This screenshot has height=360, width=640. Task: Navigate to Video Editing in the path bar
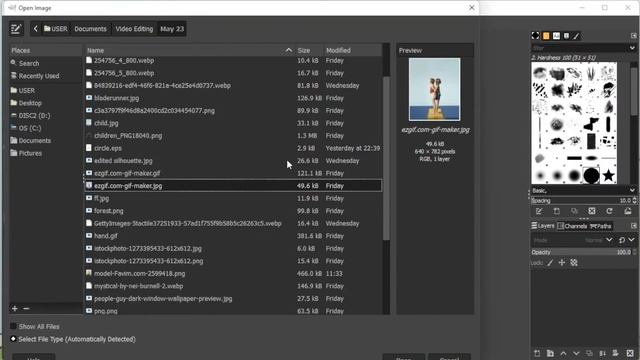pyautogui.click(x=134, y=29)
